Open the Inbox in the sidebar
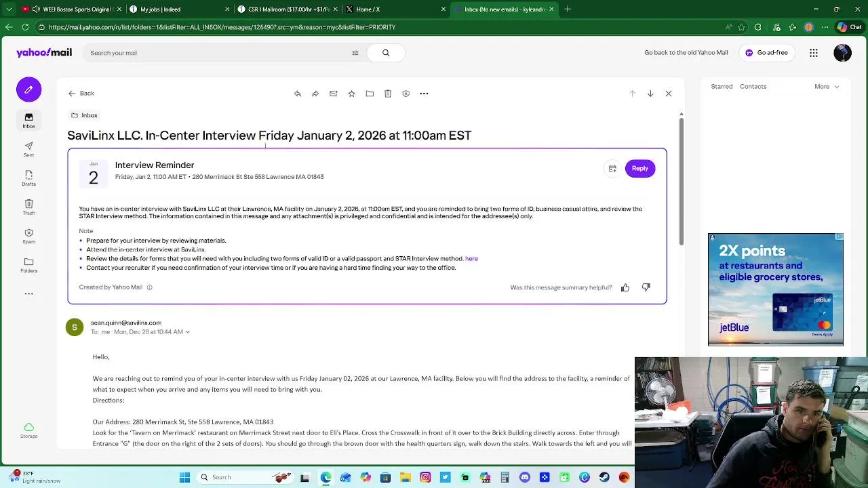 28,121
